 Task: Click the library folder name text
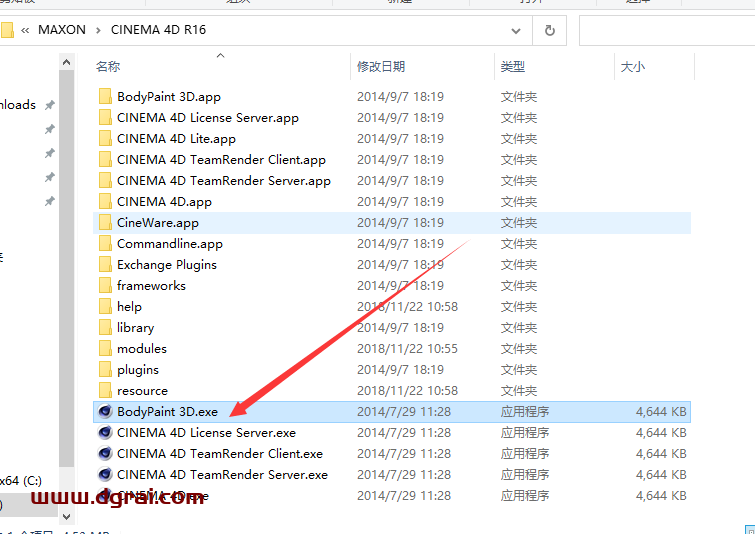coord(135,327)
